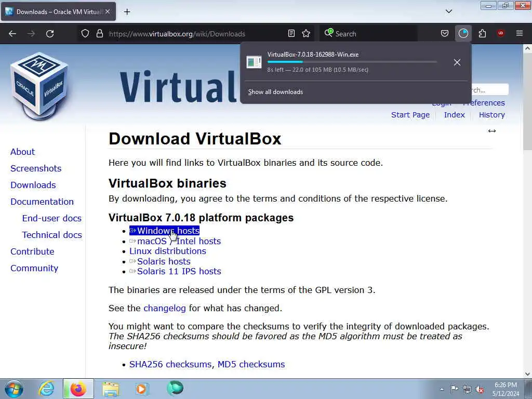The height and width of the screenshot is (399, 532).
Task: Launch Internet Explorer from the taskbar
Action: [x=46, y=389]
